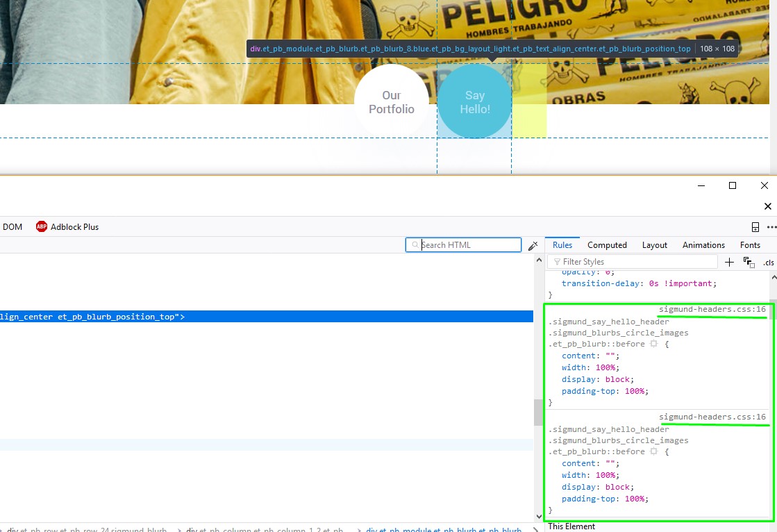Toggle the pseudo-class panel icon
Viewport: 777px width, 532px height.
749,262
